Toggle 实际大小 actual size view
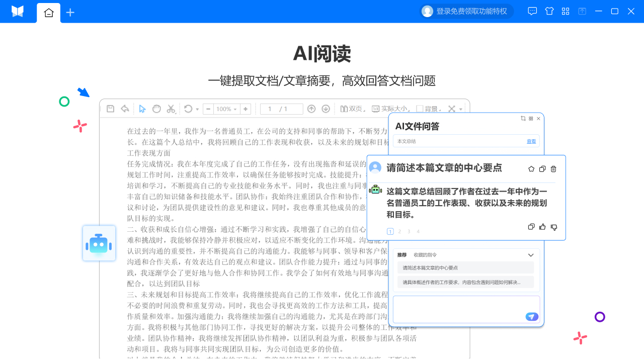 391,109
